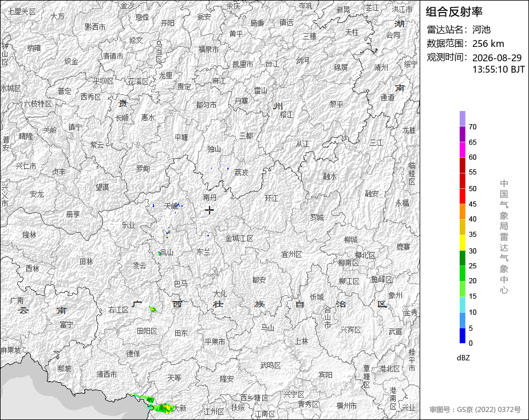Click the map label 六枝特区

click(37, 104)
